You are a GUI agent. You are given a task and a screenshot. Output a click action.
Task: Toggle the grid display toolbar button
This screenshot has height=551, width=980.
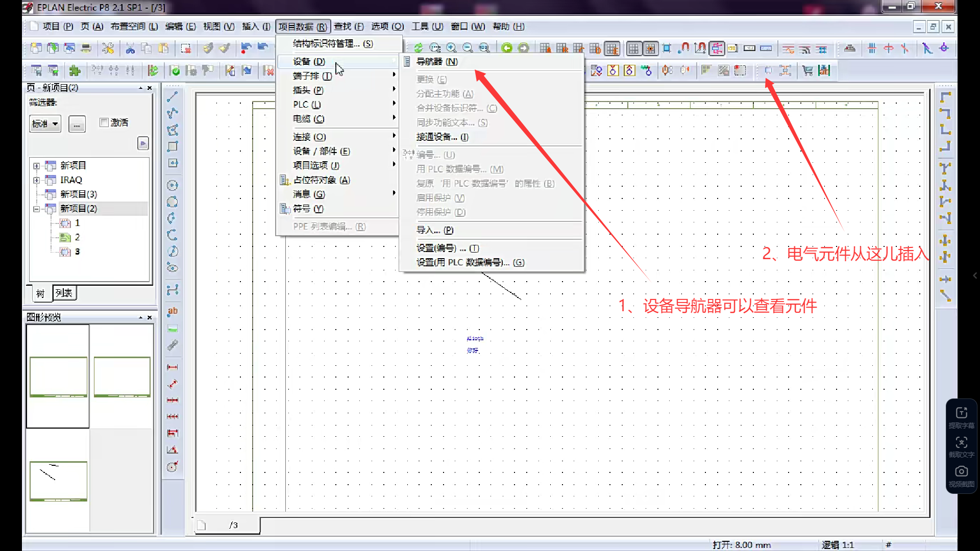633,48
